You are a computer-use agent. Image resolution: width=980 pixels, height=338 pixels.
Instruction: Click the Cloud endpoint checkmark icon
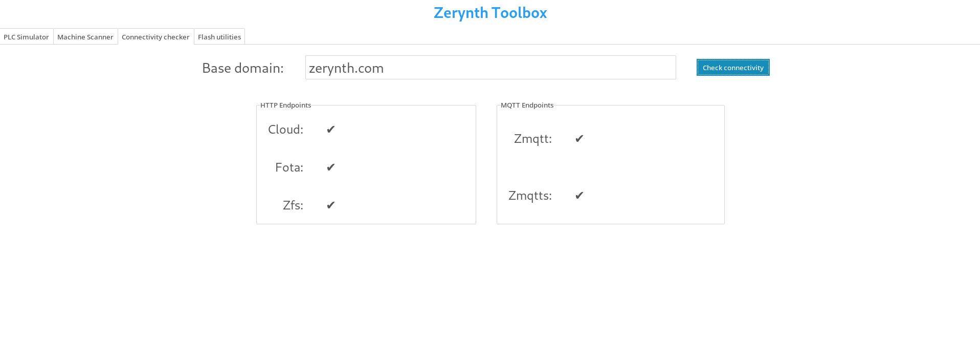[331, 130]
